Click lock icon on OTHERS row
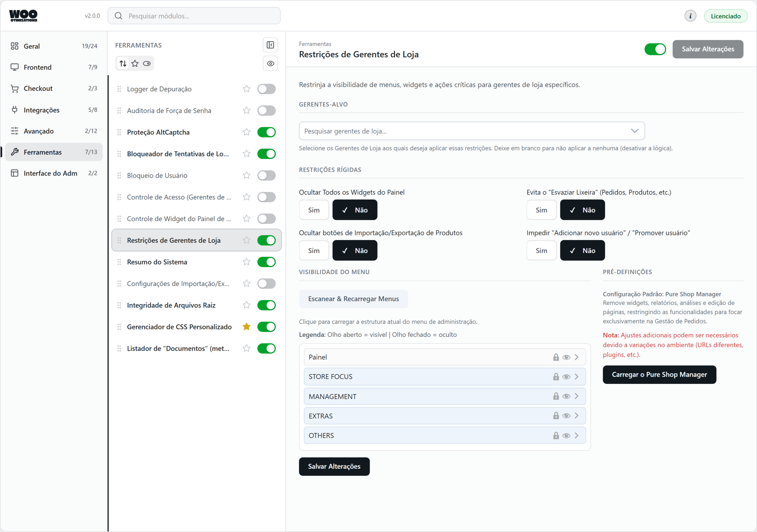757x532 pixels. click(556, 435)
